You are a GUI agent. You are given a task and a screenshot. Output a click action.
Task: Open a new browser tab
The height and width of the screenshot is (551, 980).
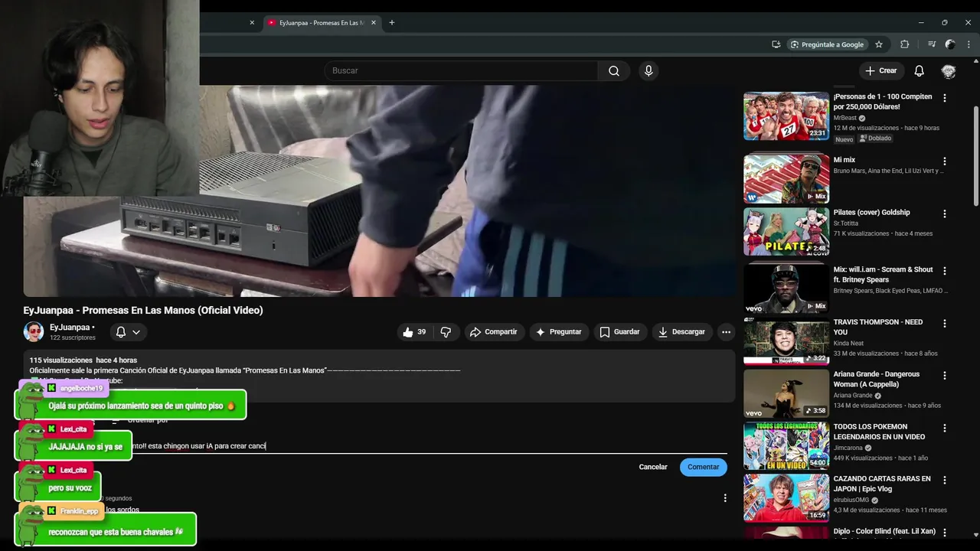click(392, 23)
